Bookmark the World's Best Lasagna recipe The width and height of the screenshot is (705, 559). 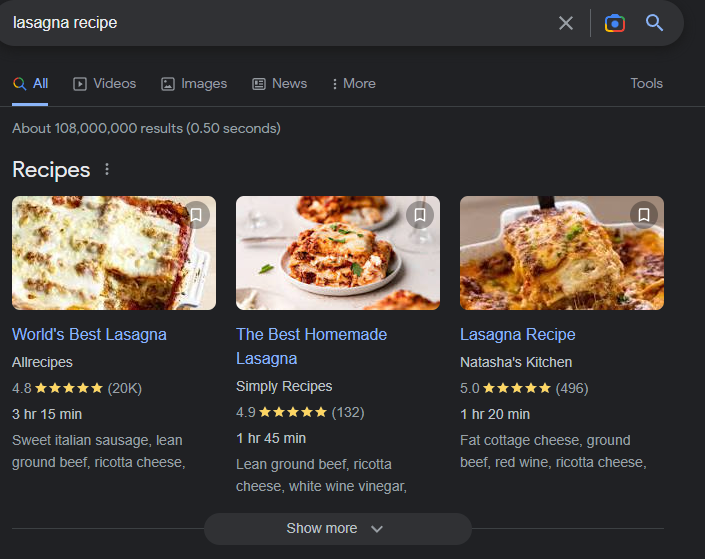click(x=196, y=215)
